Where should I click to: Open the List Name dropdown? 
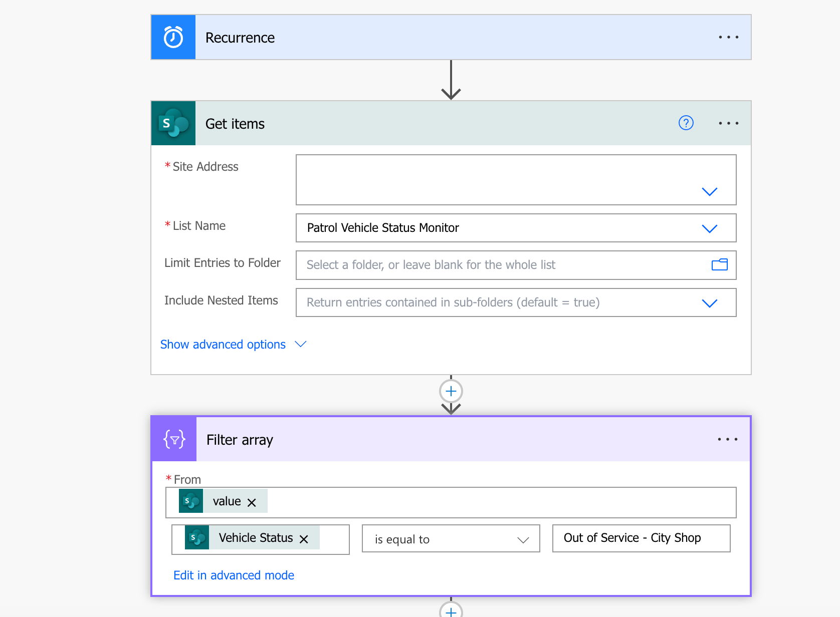(x=710, y=228)
